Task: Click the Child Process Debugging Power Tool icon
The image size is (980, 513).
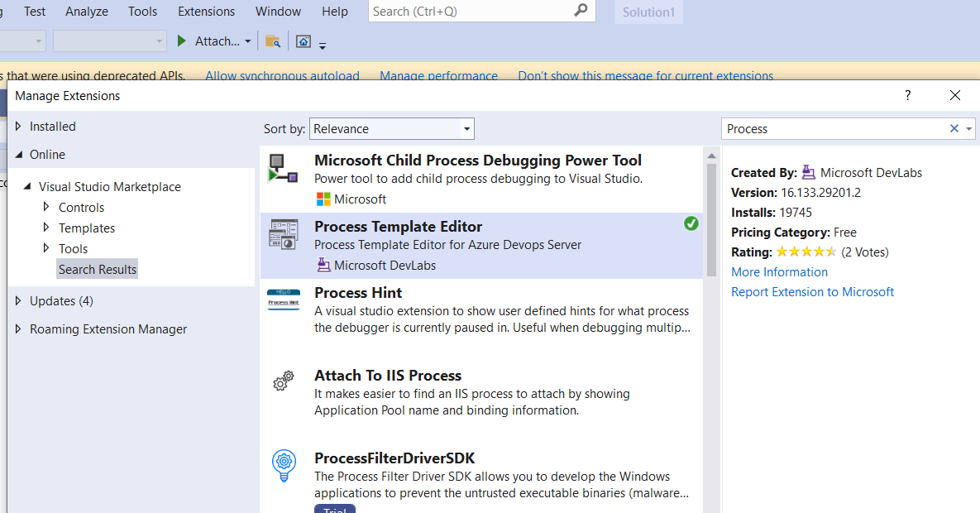Action: (x=283, y=169)
